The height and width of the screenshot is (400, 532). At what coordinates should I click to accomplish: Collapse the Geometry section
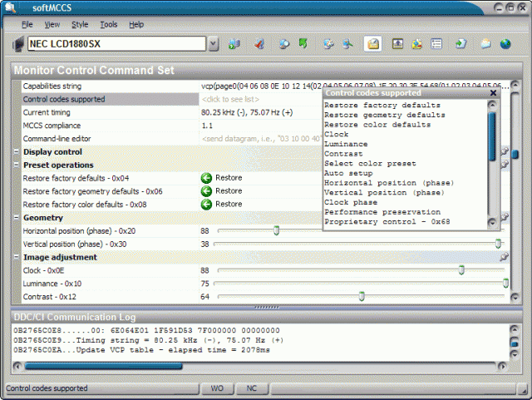coord(16,217)
